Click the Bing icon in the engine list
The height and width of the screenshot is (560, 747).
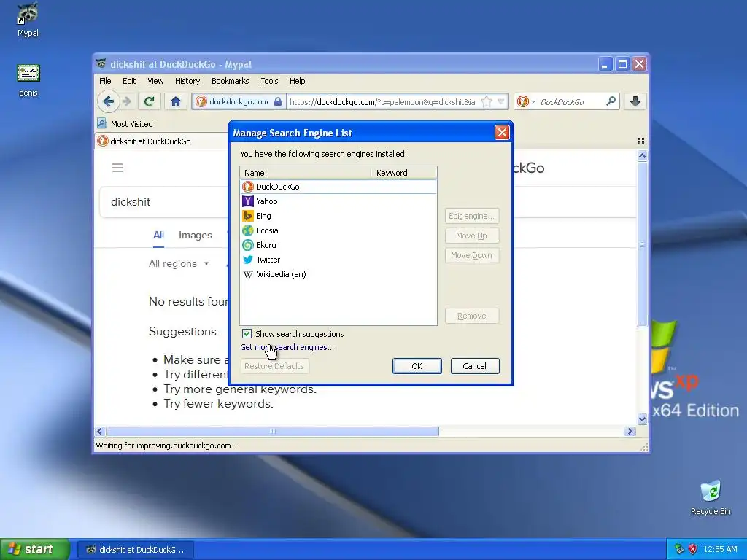[x=248, y=216]
